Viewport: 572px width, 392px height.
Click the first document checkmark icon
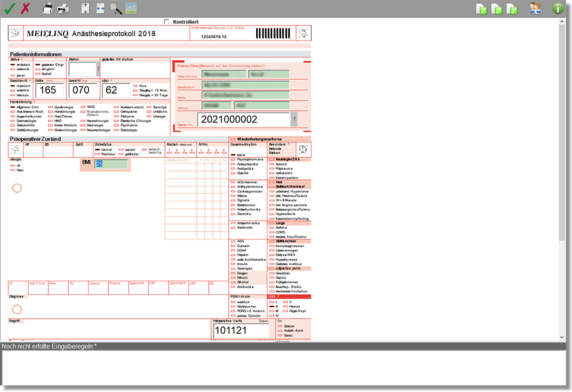tap(482, 9)
